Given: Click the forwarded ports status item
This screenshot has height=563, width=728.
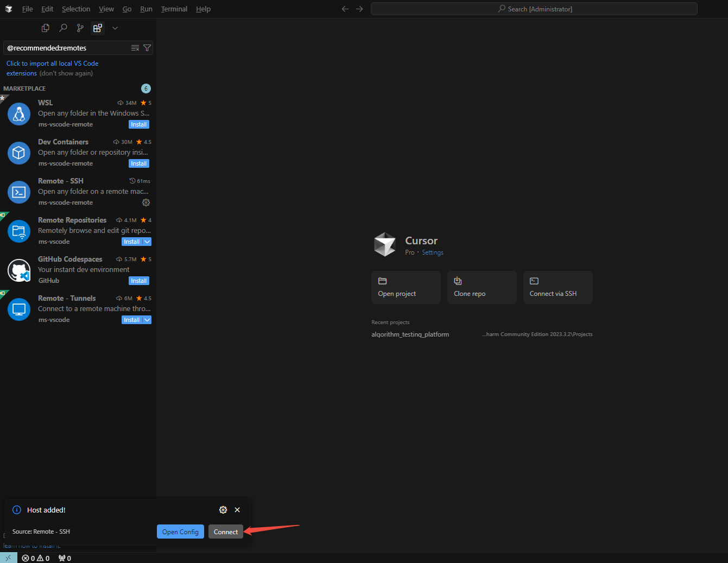Looking at the screenshot, I should click(65, 558).
